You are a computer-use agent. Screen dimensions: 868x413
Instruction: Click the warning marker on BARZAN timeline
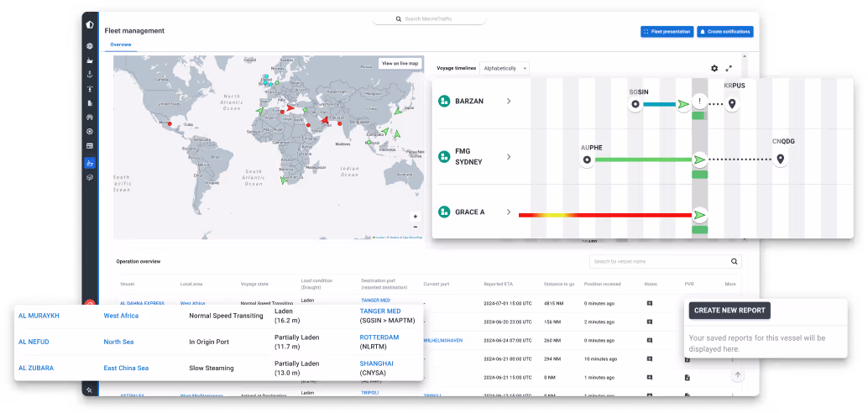pyautogui.click(x=700, y=102)
